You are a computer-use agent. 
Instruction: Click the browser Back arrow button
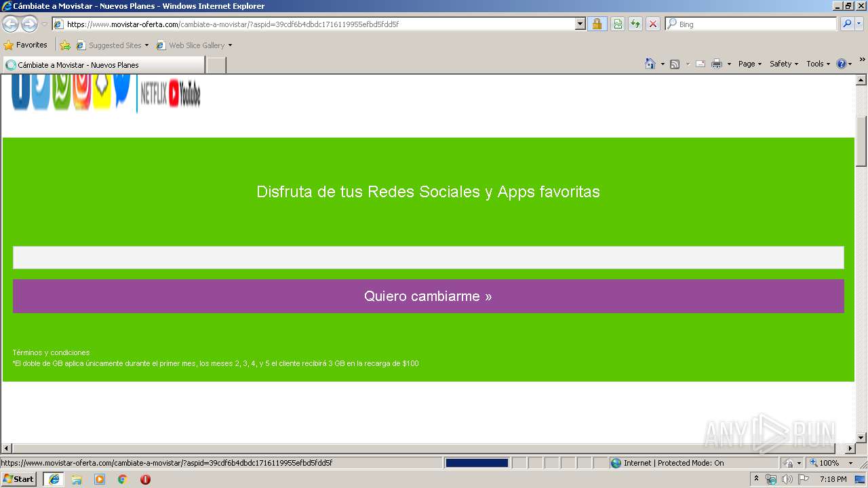click(x=10, y=24)
